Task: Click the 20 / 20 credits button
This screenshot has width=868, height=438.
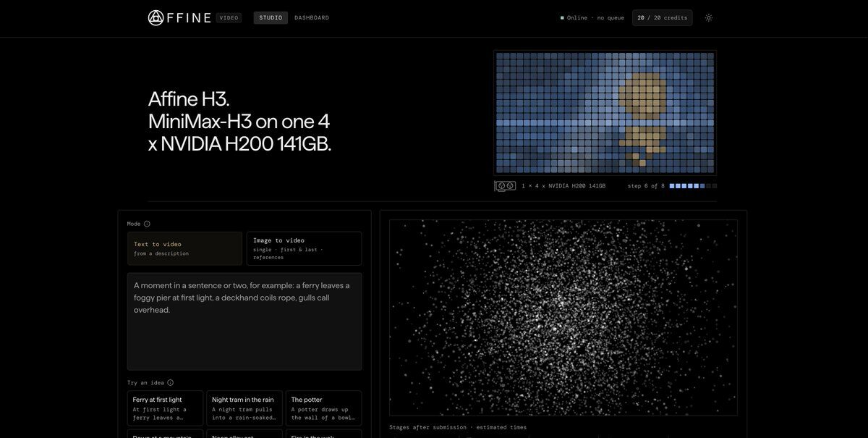Action: pyautogui.click(x=662, y=17)
